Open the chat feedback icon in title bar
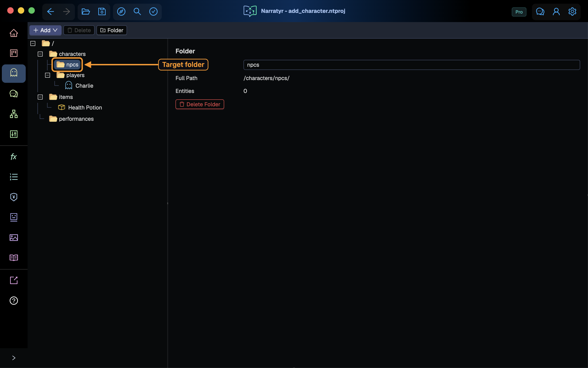The width and height of the screenshot is (588, 368). 540,11
